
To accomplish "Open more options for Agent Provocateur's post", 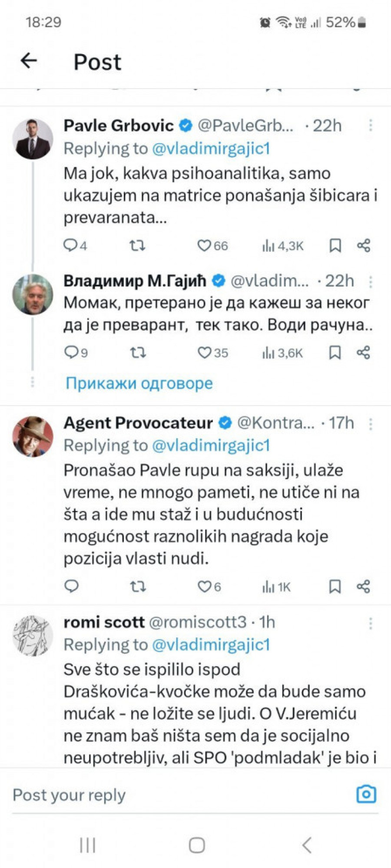I will tap(371, 424).
